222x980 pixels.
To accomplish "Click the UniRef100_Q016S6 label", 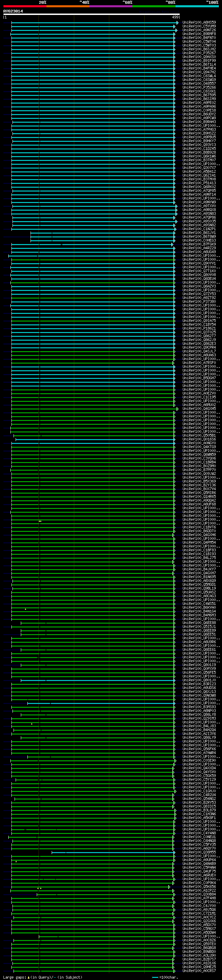I will coord(199,439).
